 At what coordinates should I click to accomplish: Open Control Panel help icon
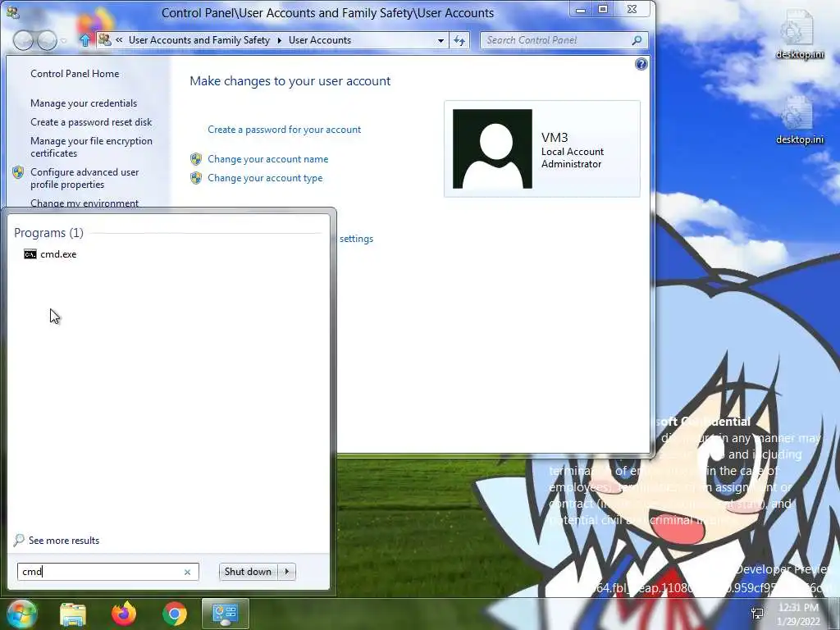(641, 64)
